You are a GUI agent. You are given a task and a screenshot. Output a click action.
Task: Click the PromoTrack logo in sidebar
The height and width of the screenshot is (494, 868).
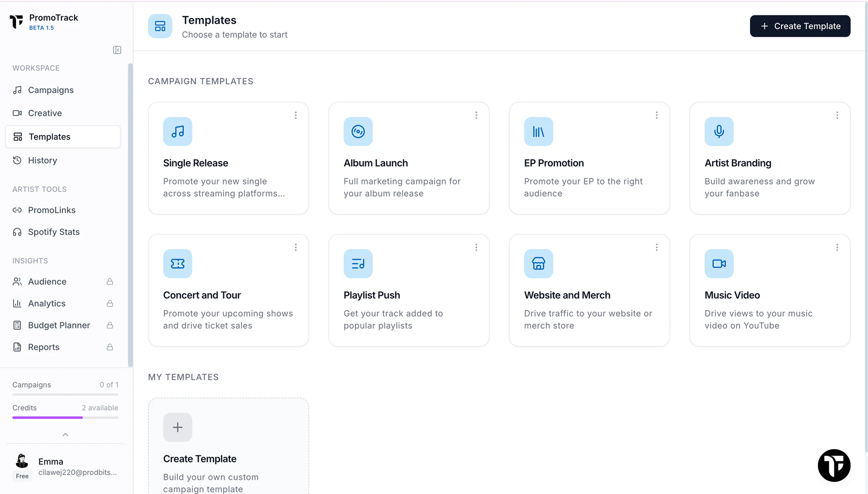pos(17,21)
